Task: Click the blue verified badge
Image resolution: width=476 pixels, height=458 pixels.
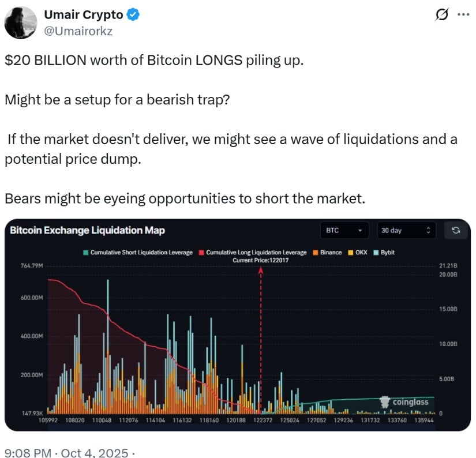Action: [x=133, y=16]
